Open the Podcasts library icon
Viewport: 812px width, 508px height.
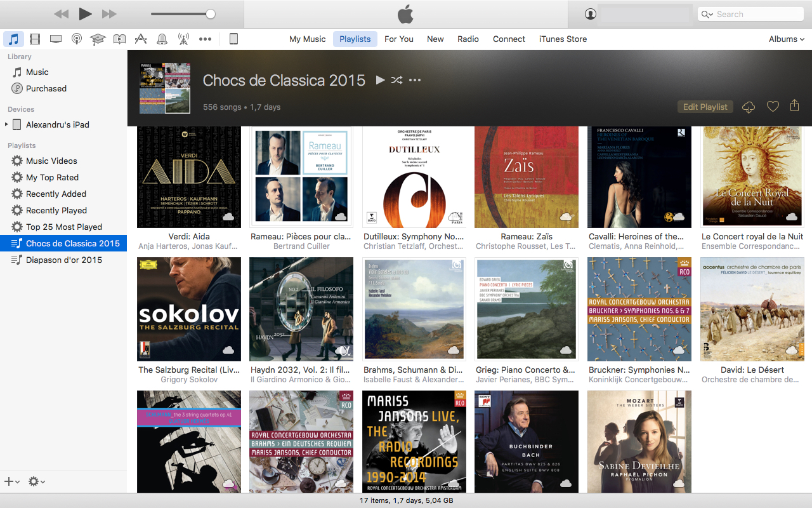point(76,39)
